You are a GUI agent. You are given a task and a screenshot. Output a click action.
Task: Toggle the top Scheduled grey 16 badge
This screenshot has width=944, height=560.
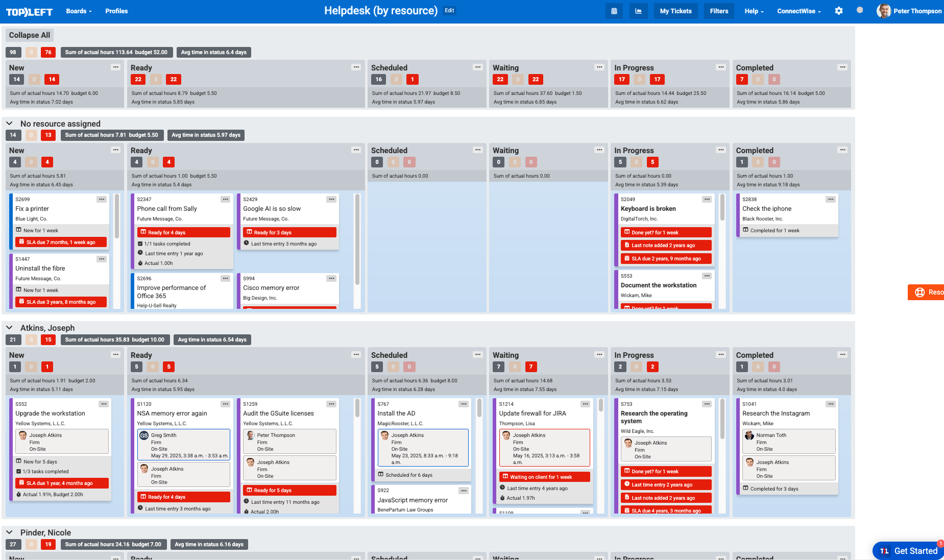pyautogui.click(x=379, y=79)
